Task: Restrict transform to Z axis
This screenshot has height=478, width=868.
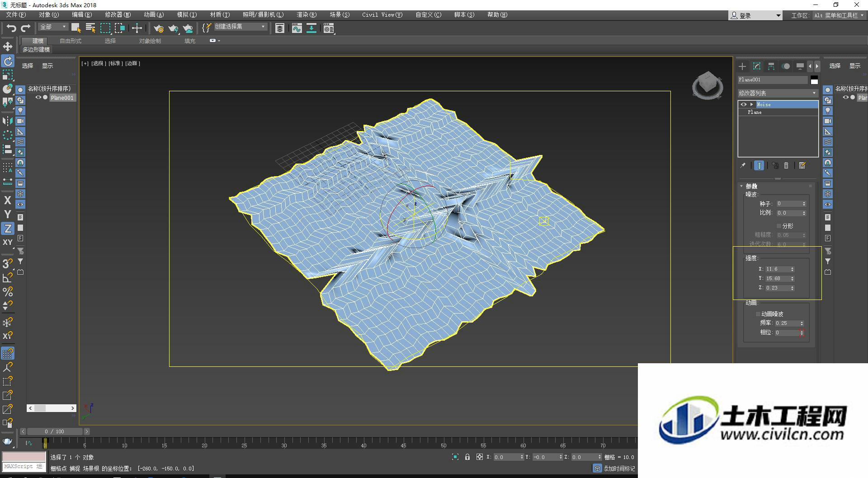Action: pyautogui.click(x=8, y=228)
